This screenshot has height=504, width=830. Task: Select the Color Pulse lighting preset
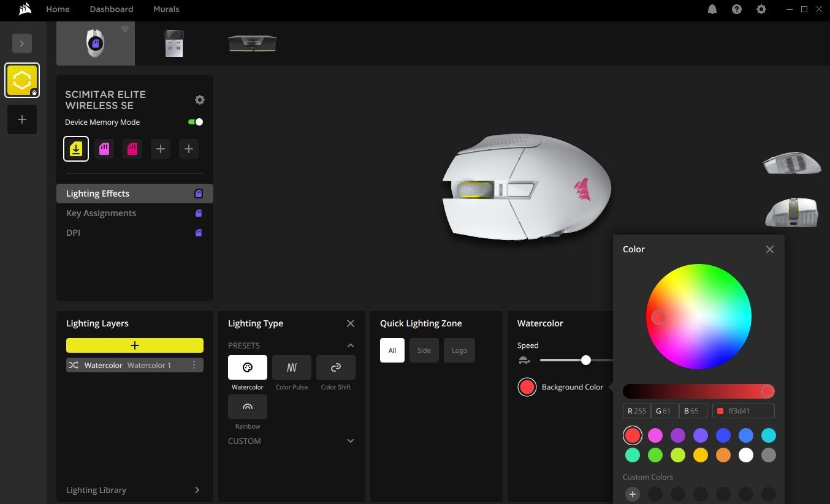pos(291,367)
